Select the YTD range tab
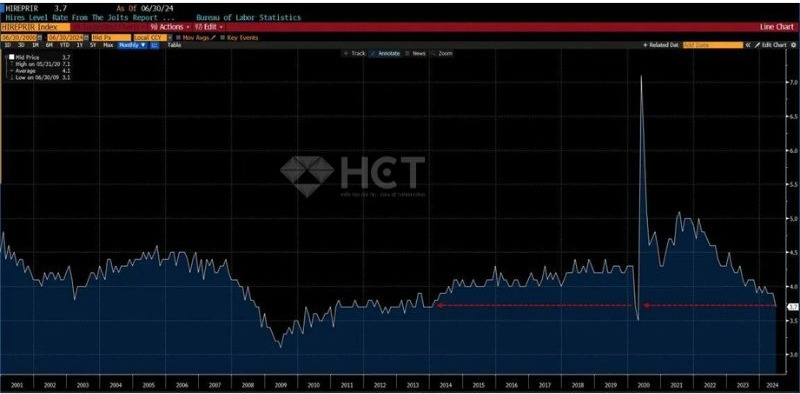The image size is (800, 394). point(65,45)
